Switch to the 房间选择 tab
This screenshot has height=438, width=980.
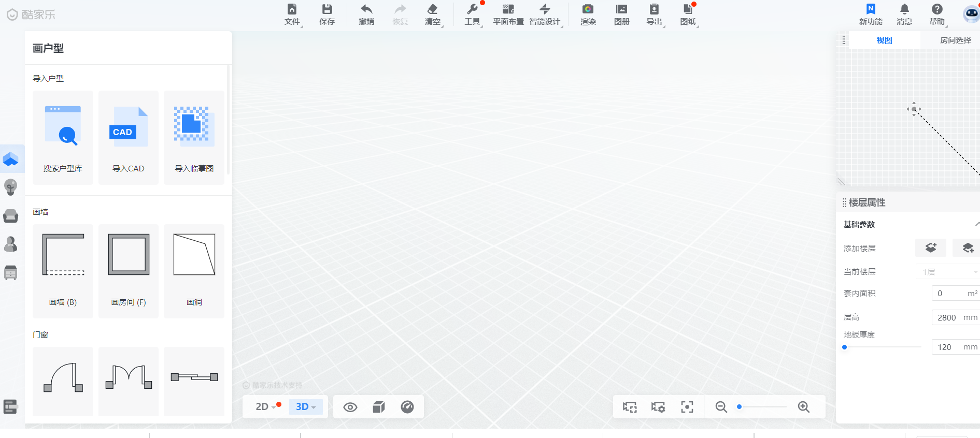(x=956, y=40)
